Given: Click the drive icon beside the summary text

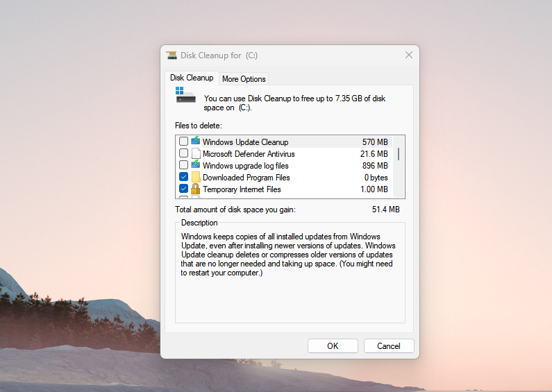Looking at the screenshot, I should pyautogui.click(x=185, y=94).
